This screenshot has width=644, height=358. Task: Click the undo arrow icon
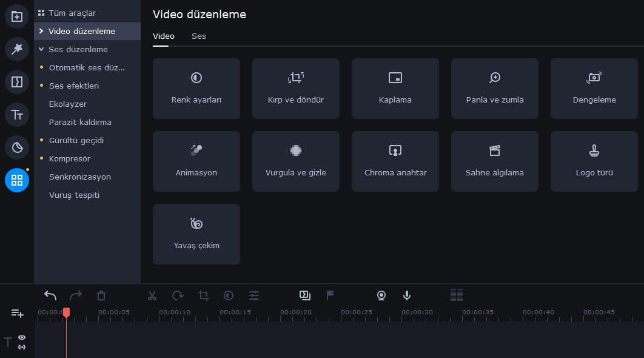(x=50, y=296)
